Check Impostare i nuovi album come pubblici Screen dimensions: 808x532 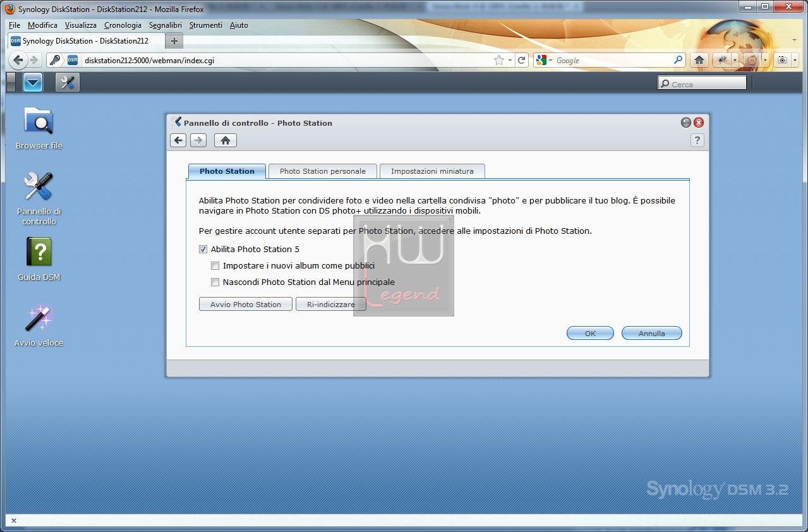(x=215, y=265)
